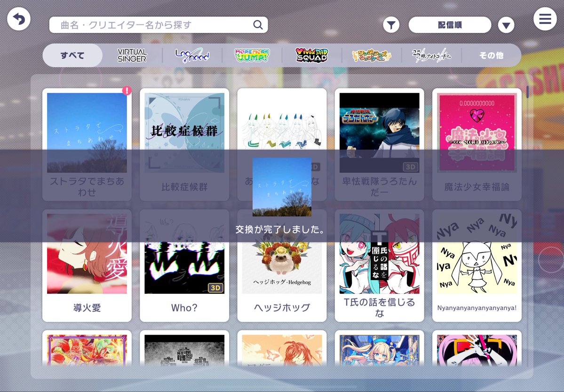Select the ヘッジホッグ song card
This screenshot has height=392, width=564.
coord(282,266)
